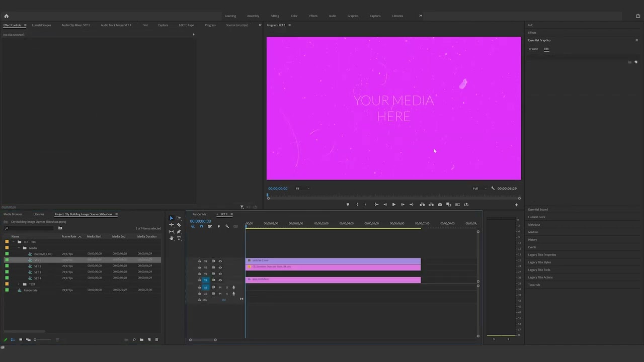
Task: Open the Essential Sound panel
Action: coord(538,210)
